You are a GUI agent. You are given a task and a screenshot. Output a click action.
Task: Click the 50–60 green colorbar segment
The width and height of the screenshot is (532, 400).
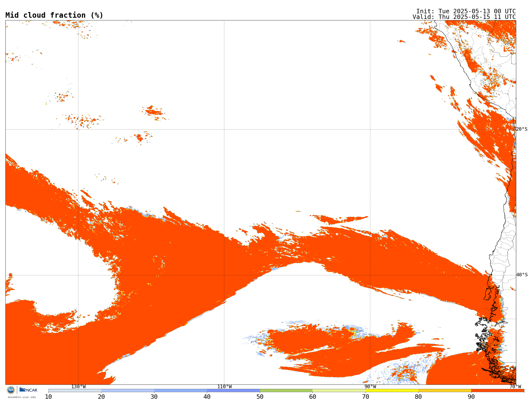coord(286,391)
